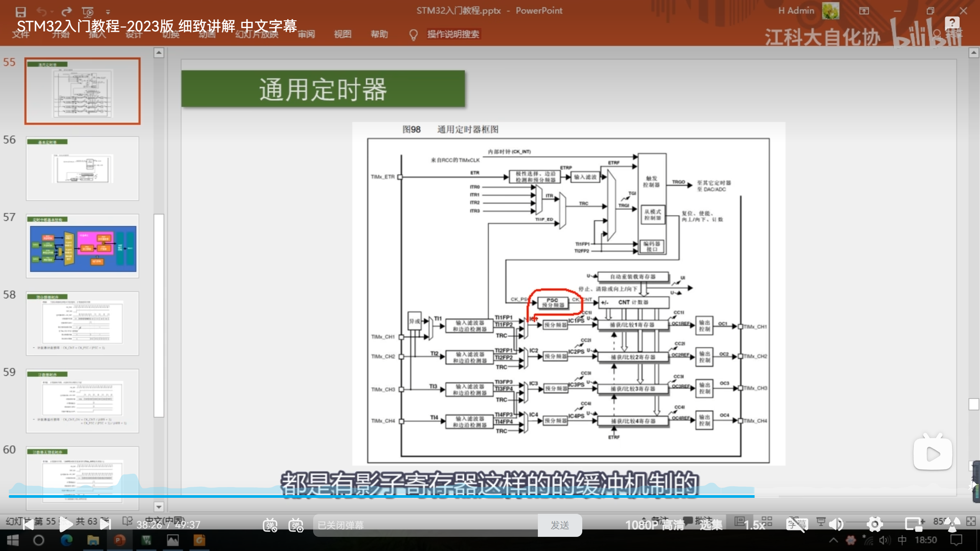Viewport: 980px width, 551px height.
Task: Open the 帮助 ribbon tab
Action: 379,34
